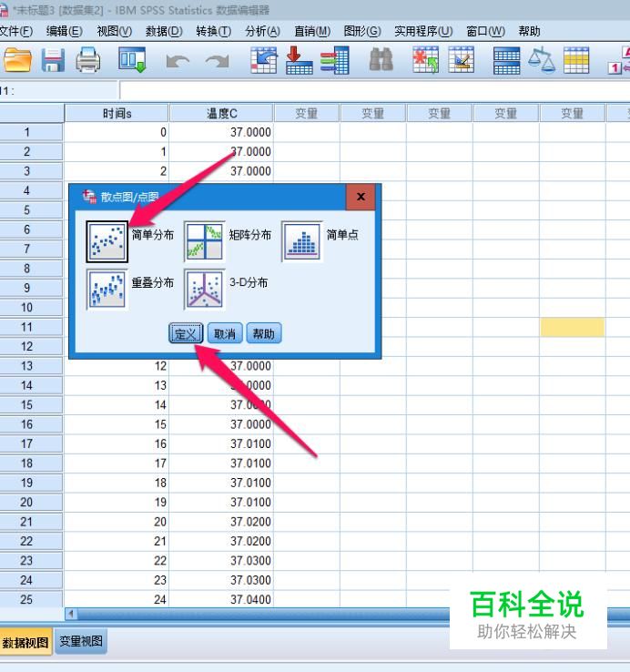Screen dimensions: 630x672
Task: Choose the Simple Scatter (简单分布) chart icon
Action: click(x=107, y=241)
